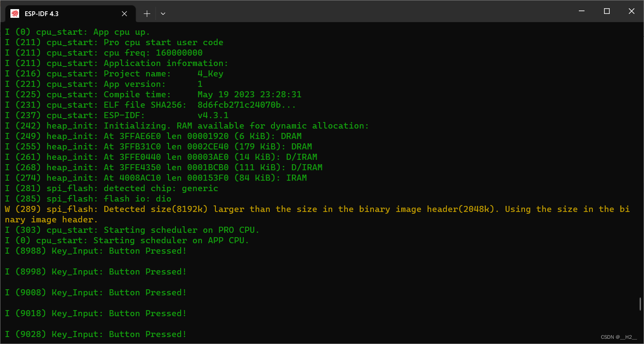This screenshot has width=644, height=344.
Task: Click the 'App cpu up.' log line
Action: 77,32
